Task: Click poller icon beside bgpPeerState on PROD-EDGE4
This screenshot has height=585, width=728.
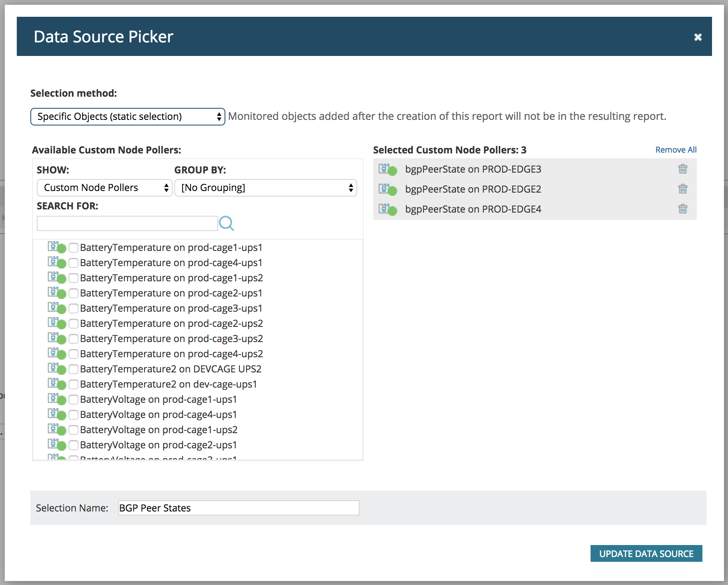Action: tap(388, 209)
